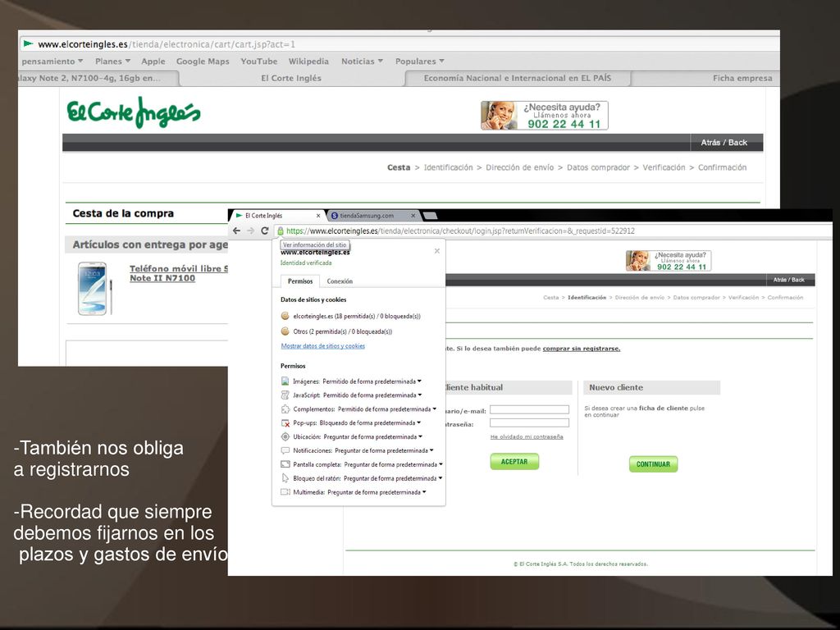Image resolution: width=840 pixels, height=630 pixels.
Task: Click the Pantalla completa icon
Action: tap(285, 464)
